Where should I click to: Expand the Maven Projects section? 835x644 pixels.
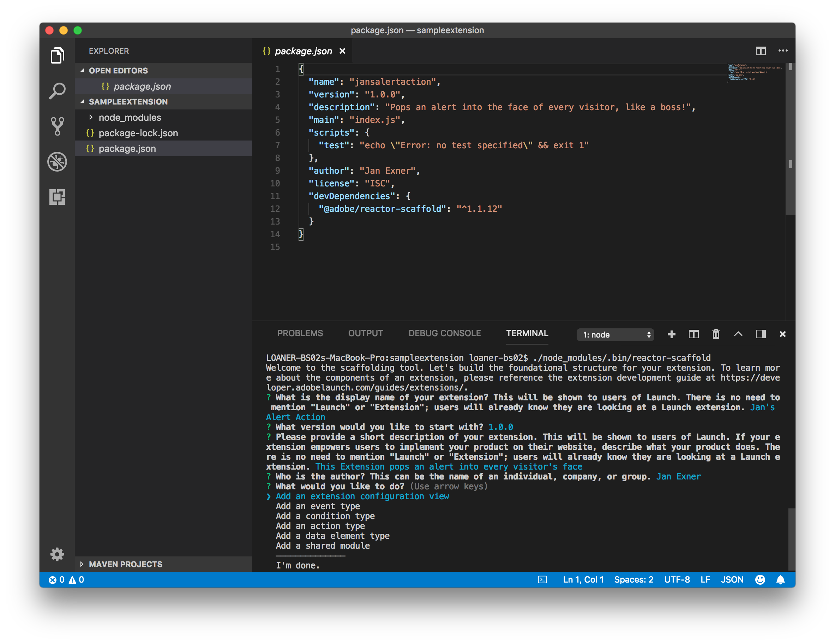point(125,564)
